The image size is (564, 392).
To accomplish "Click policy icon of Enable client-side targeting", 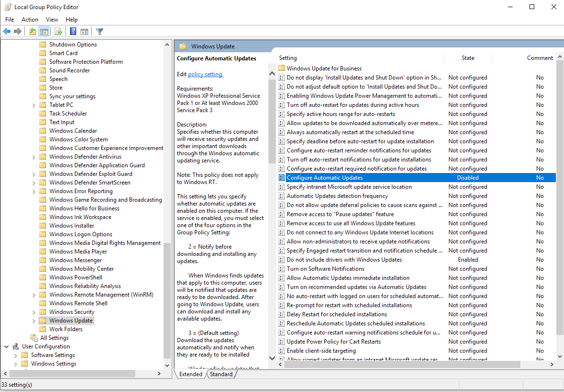I will pyautogui.click(x=282, y=351).
